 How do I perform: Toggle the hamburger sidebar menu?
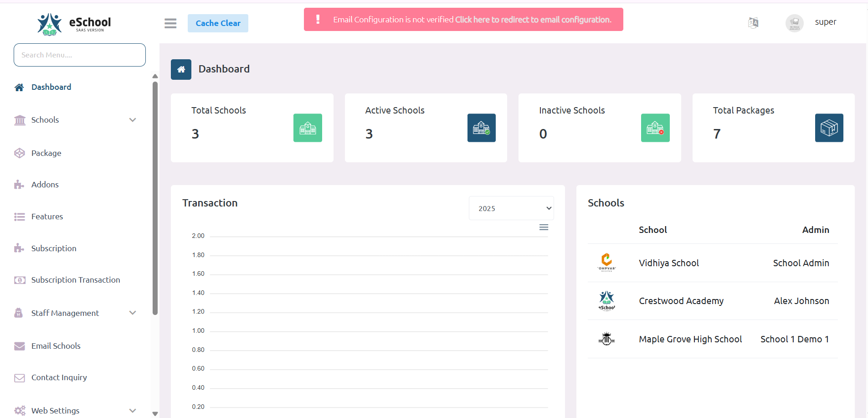click(x=170, y=23)
